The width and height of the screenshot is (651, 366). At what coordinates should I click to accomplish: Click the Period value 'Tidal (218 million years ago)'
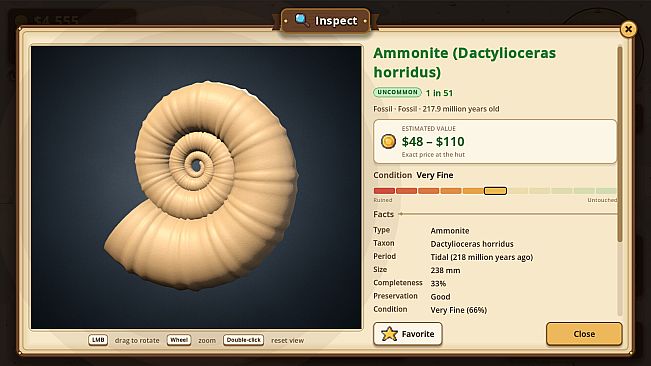pyautogui.click(x=482, y=257)
